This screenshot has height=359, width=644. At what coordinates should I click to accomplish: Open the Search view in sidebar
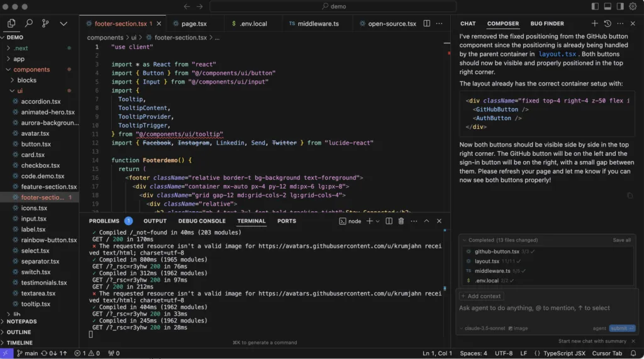click(28, 23)
